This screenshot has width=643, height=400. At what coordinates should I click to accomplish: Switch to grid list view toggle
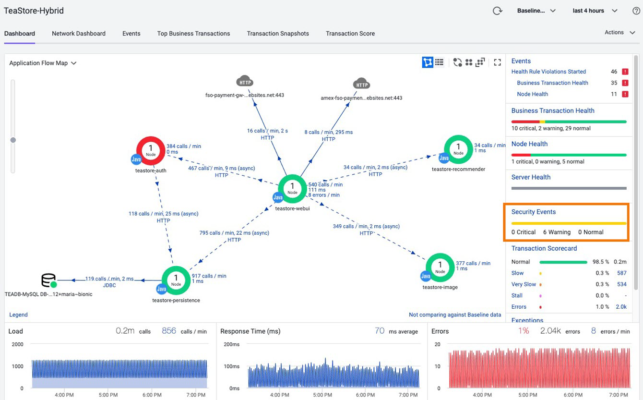tap(439, 62)
